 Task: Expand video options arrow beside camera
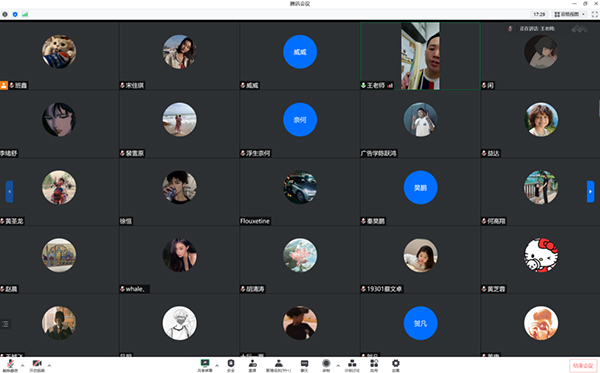pyautogui.click(x=49, y=366)
